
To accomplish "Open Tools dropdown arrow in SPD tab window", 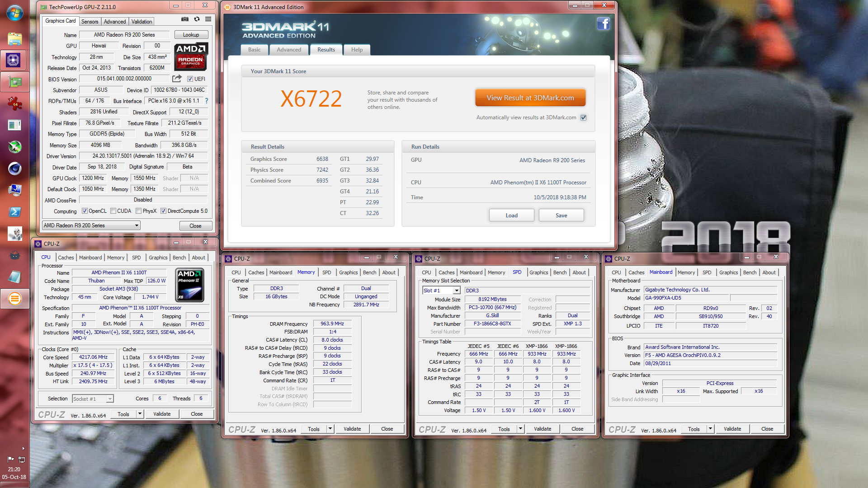I will click(520, 429).
